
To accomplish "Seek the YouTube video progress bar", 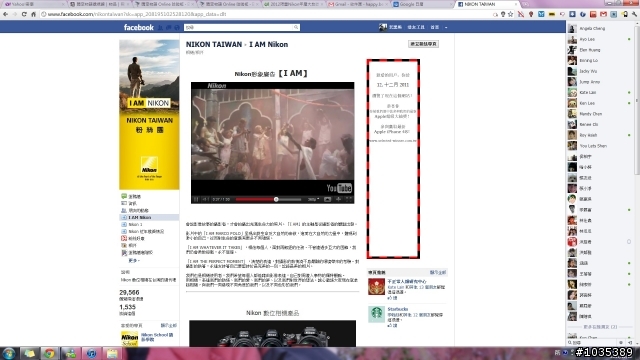I will pyautogui.click(x=268, y=199).
